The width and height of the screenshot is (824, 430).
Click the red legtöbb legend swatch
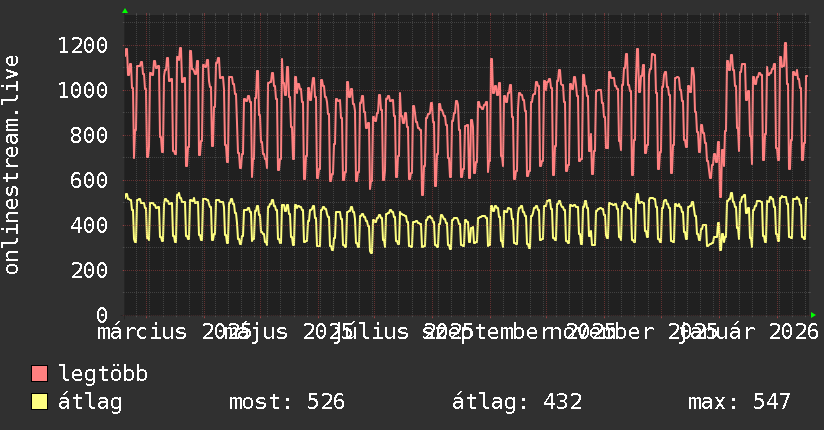coord(39,373)
